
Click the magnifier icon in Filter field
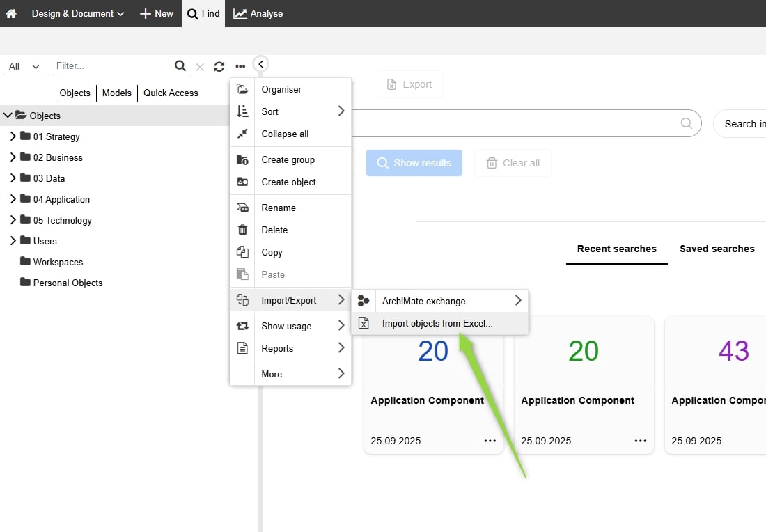click(x=180, y=65)
